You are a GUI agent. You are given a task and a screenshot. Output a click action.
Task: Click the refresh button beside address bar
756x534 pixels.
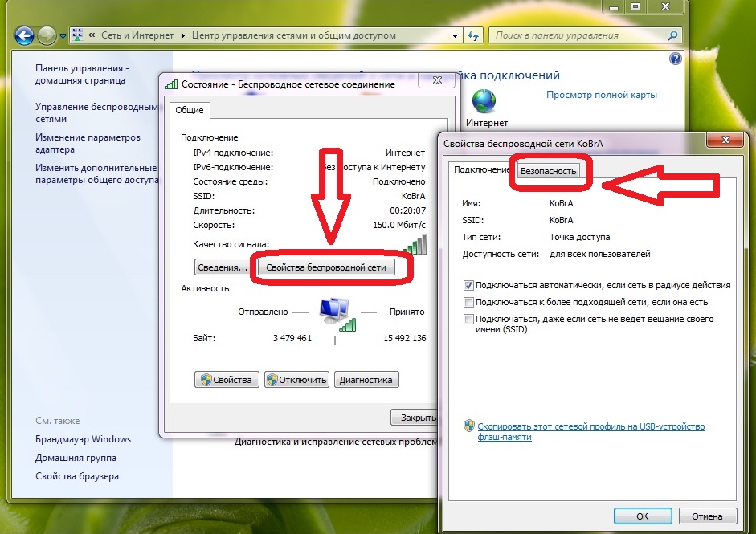click(x=473, y=36)
